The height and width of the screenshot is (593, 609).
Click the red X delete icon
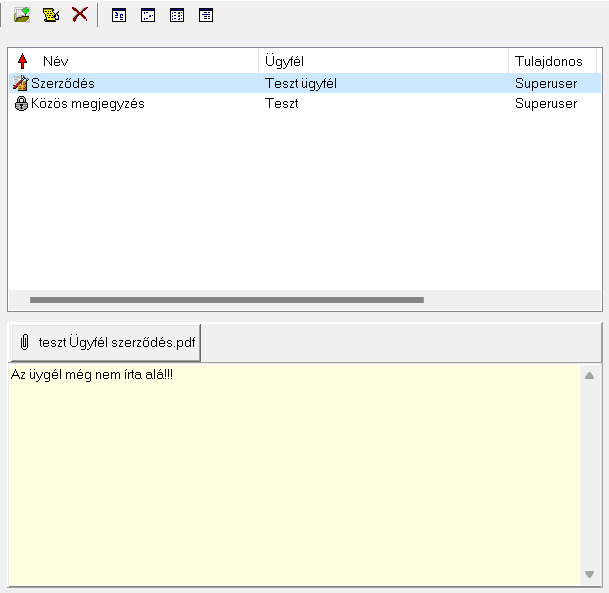point(80,15)
